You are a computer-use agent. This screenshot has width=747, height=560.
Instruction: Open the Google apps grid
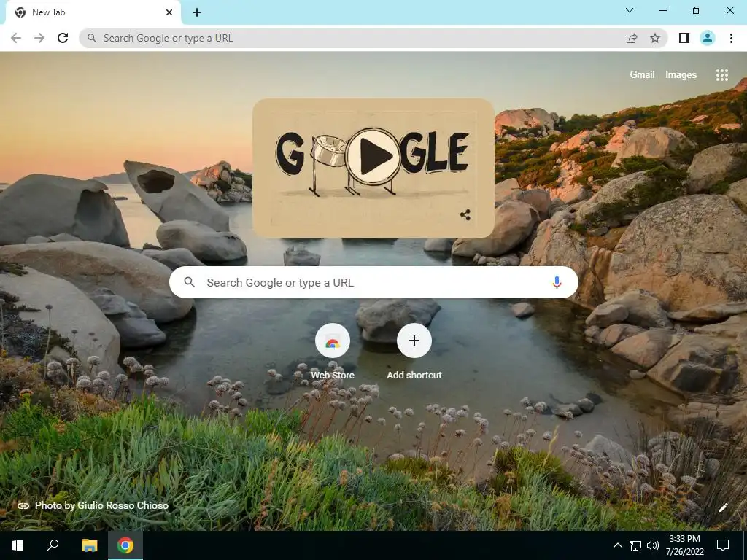click(721, 75)
